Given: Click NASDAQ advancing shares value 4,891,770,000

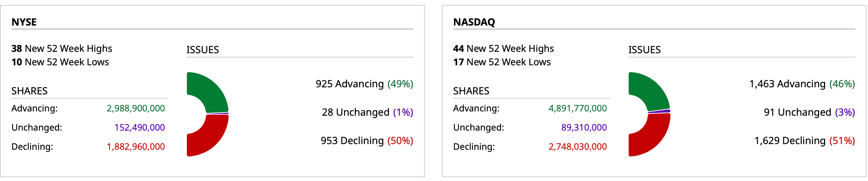Looking at the screenshot, I should [578, 108].
